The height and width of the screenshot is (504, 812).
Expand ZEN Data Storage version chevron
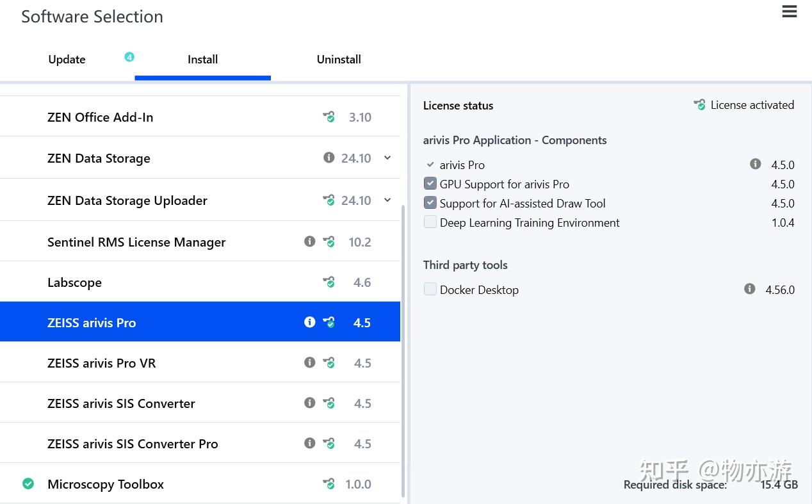click(387, 158)
